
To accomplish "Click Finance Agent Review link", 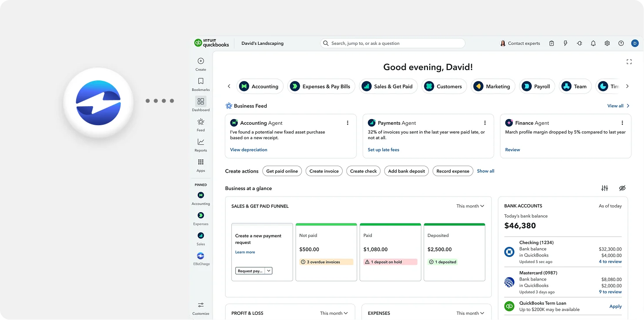I will (512, 150).
